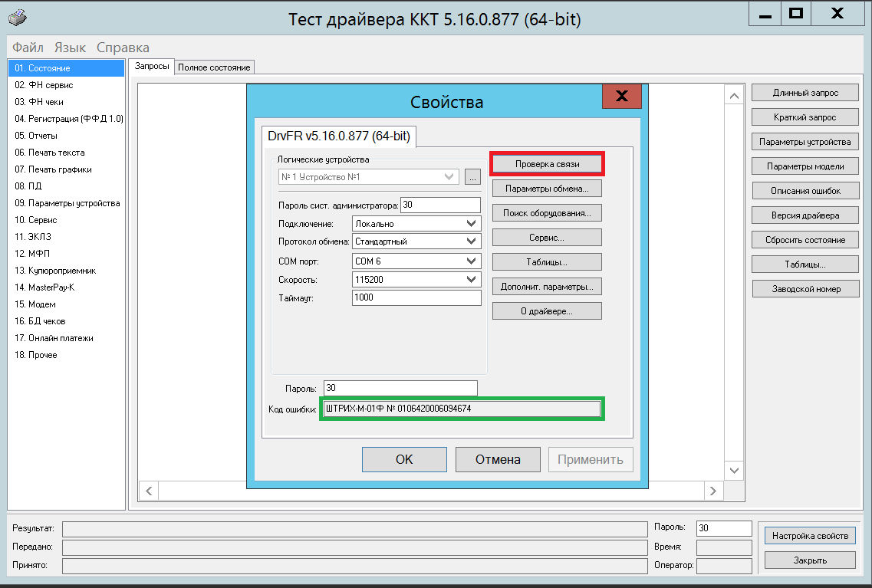
Task: Open the Скорость dropdown list
Action: point(472,280)
